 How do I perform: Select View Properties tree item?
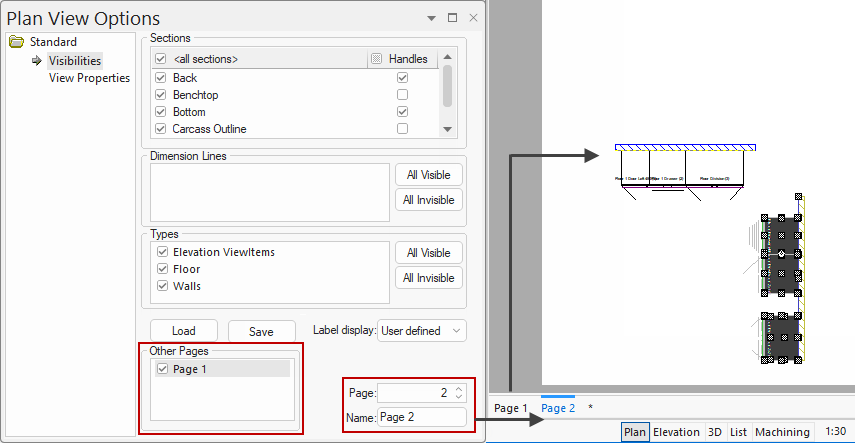pyautogui.click(x=89, y=78)
